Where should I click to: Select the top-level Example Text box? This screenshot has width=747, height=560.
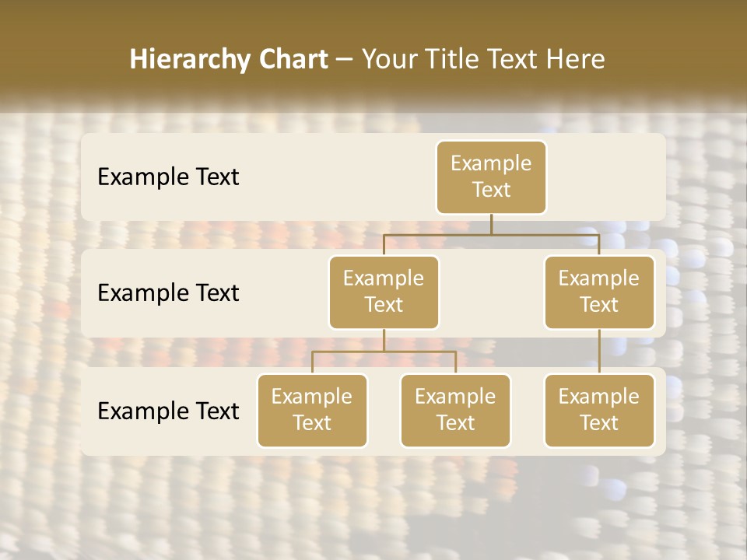click(x=491, y=177)
